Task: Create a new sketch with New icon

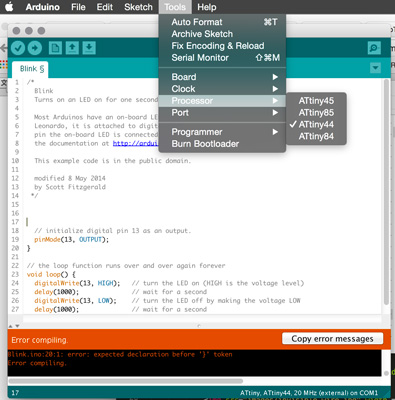Action: coord(55,48)
